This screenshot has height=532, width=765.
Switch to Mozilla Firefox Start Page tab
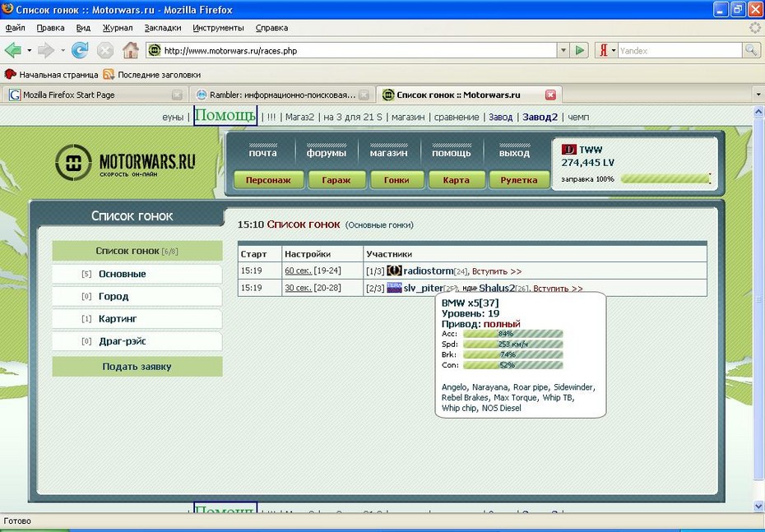click(94, 95)
